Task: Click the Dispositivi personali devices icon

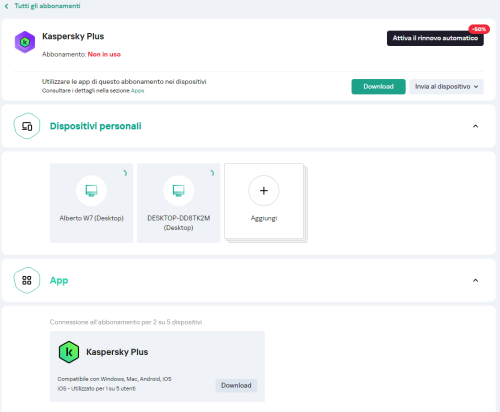Action: pos(27,126)
